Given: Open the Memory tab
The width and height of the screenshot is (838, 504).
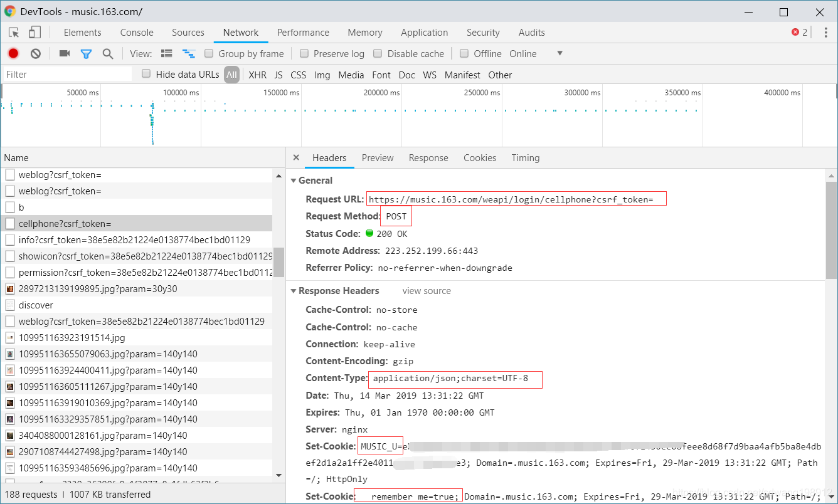Looking at the screenshot, I should point(365,33).
